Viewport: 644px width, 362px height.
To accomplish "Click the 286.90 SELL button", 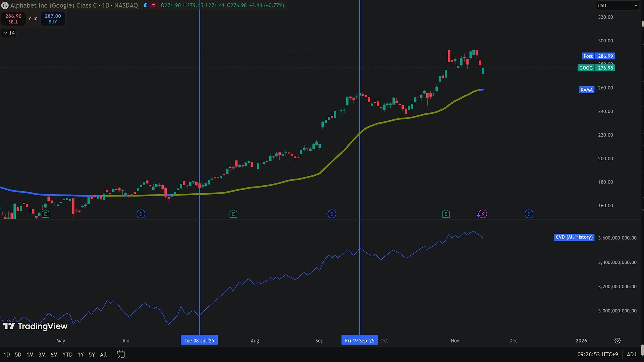I will pos(13,19).
